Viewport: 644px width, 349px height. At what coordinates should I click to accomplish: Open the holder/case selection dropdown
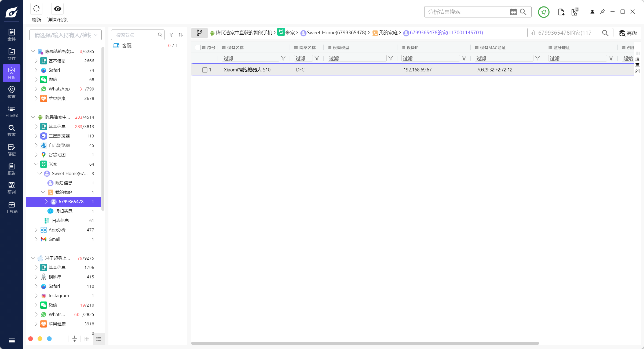coord(65,35)
